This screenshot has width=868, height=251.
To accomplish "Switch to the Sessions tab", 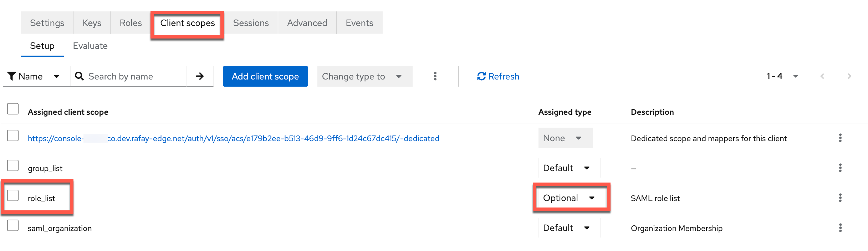I will (251, 23).
